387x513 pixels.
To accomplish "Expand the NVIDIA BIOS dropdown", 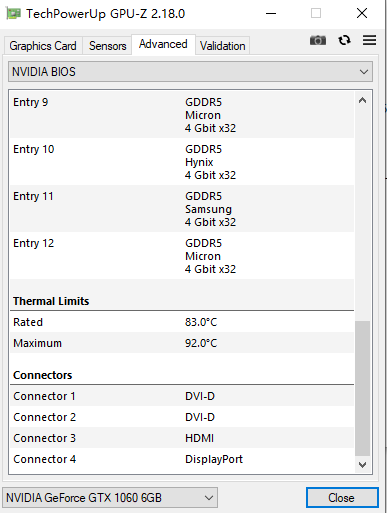I will coord(190,72).
